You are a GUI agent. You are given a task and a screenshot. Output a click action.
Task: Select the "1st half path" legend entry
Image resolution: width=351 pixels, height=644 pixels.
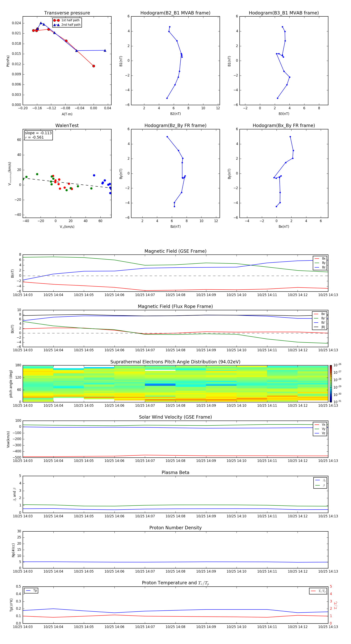click(67, 20)
